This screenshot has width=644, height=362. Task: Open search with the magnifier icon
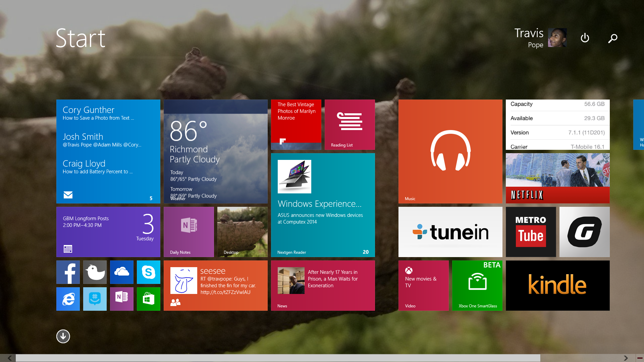613,38
